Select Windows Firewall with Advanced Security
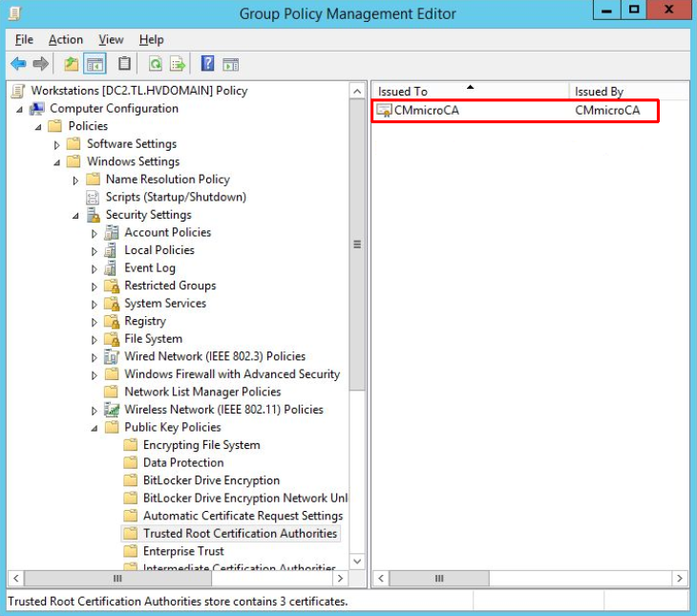697x616 pixels. pos(231,374)
